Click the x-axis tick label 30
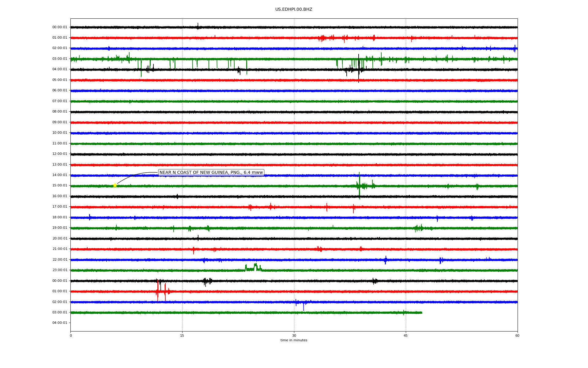The height and width of the screenshot is (368, 588). tap(294, 335)
